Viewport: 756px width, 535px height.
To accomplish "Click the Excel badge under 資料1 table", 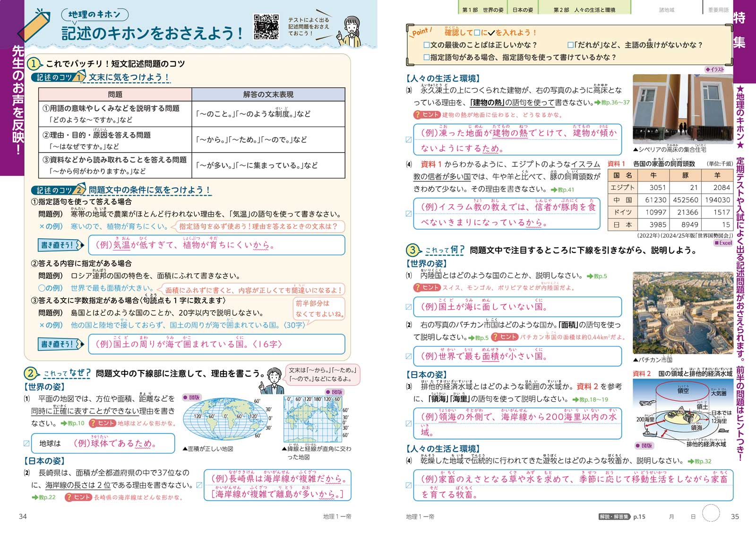I will (x=723, y=243).
